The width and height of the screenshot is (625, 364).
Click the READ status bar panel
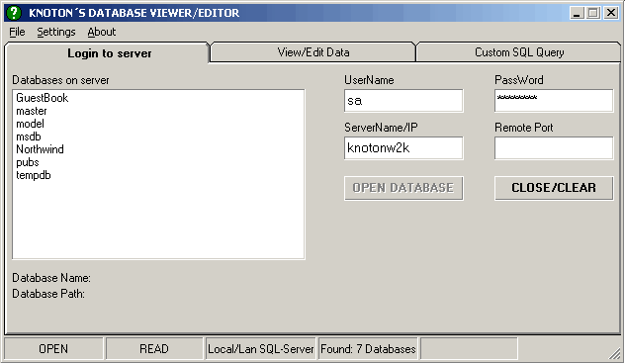pyautogui.click(x=154, y=349)
